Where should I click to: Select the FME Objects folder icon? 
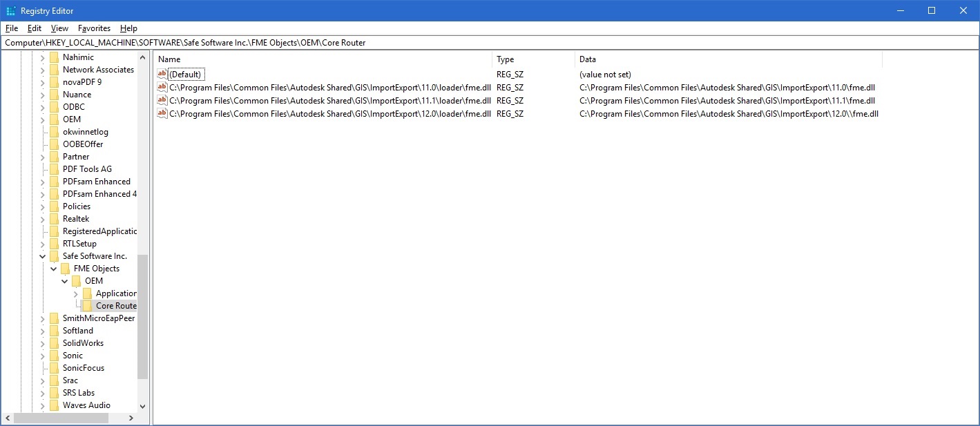pyautogui.click(x=66, y=269)
